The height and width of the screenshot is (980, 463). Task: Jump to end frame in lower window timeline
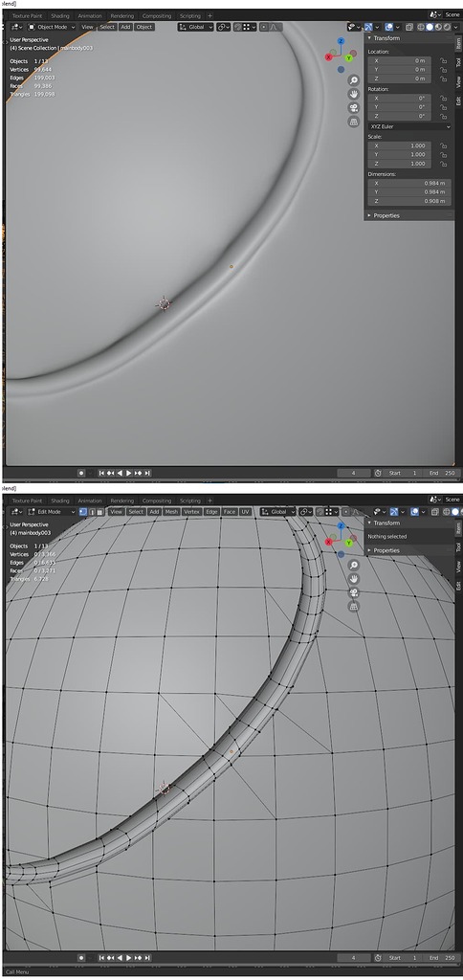tap(147, 957)
